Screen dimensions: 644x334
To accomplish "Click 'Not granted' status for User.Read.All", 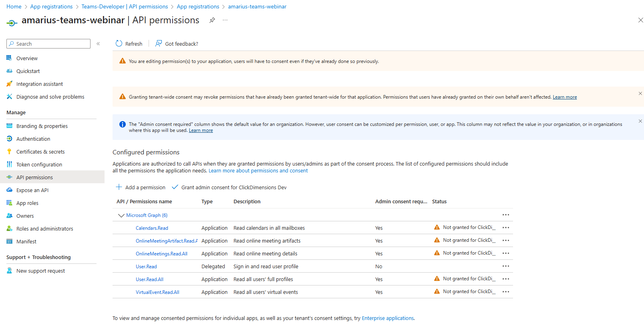I will 469,279.
